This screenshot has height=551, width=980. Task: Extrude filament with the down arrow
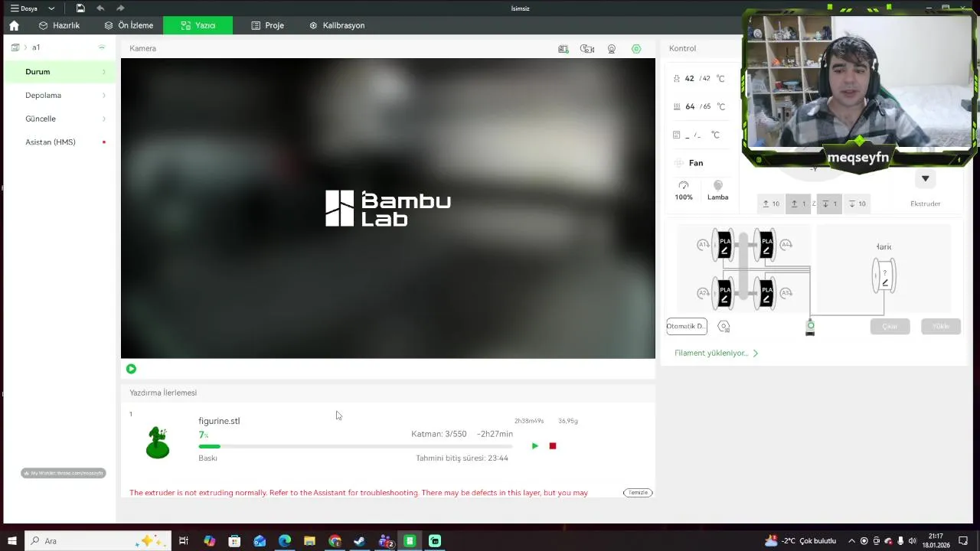(925, 178)
